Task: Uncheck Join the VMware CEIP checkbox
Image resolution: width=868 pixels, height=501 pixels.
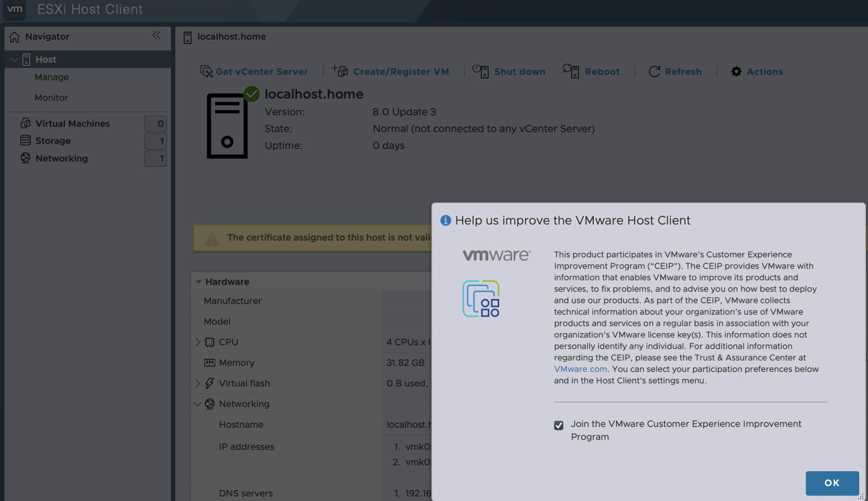Action: (x=559, y=425)
